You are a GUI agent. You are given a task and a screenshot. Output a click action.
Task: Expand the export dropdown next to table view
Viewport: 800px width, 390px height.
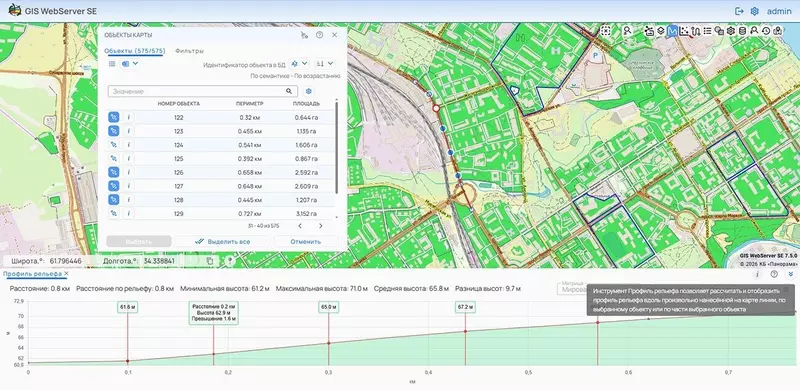click(130, 64)
